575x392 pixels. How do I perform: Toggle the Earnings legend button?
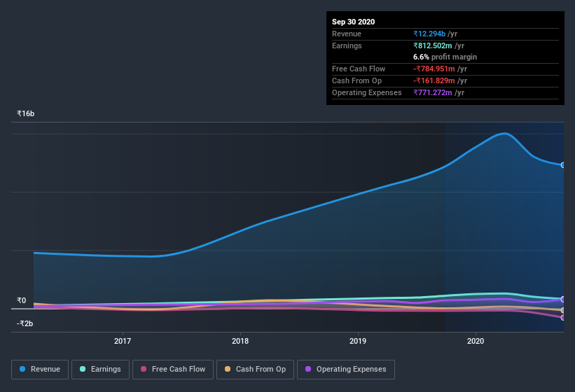click(x=100, y=370)
